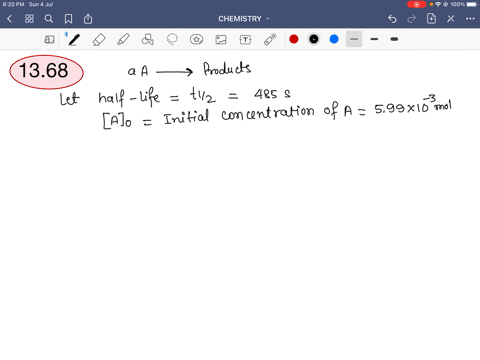The image size is (480, 360).
Task: Insert an image with the Image tool
Action: [x=221, y=40]
